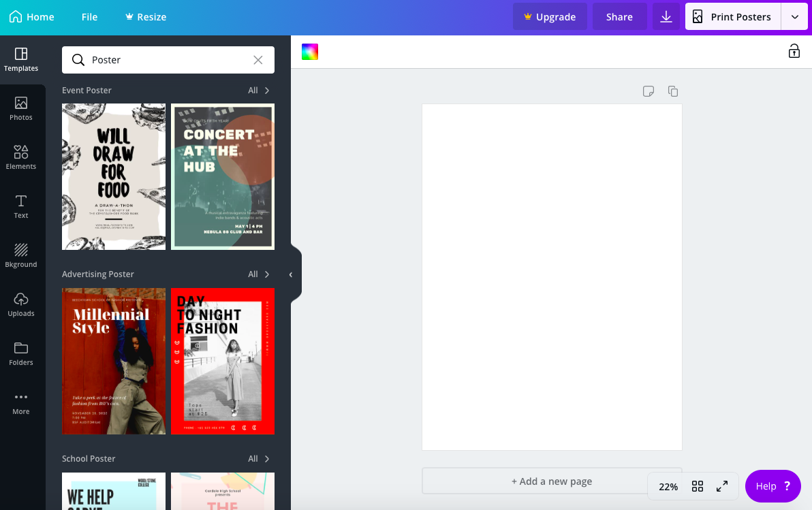Click the blank poster canvas

[552, 277]
